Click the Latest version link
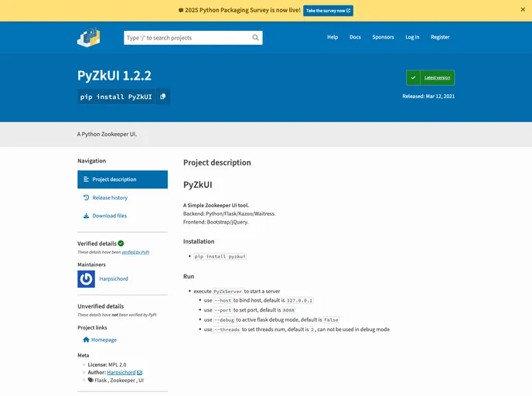Screen dimensions: 532x396 [438, 77]
